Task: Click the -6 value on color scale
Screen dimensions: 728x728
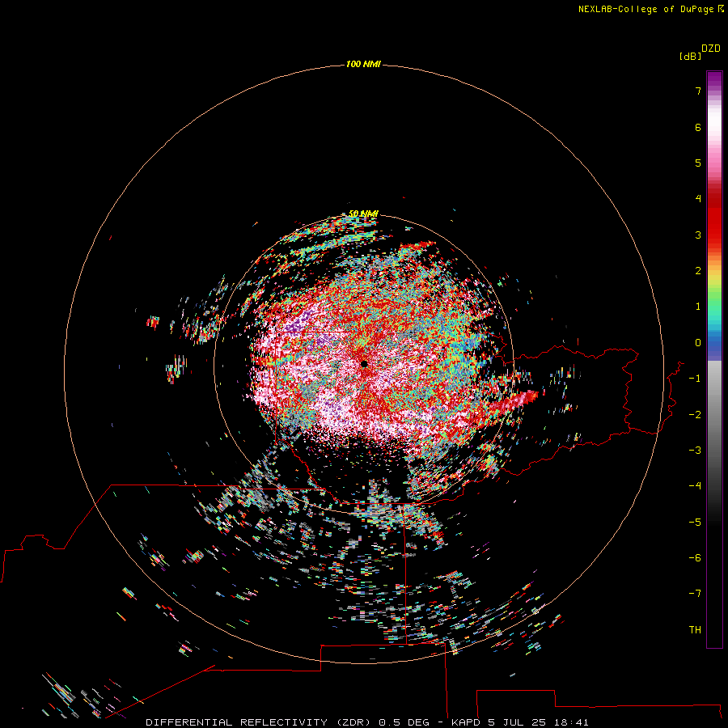Action: 695,558
